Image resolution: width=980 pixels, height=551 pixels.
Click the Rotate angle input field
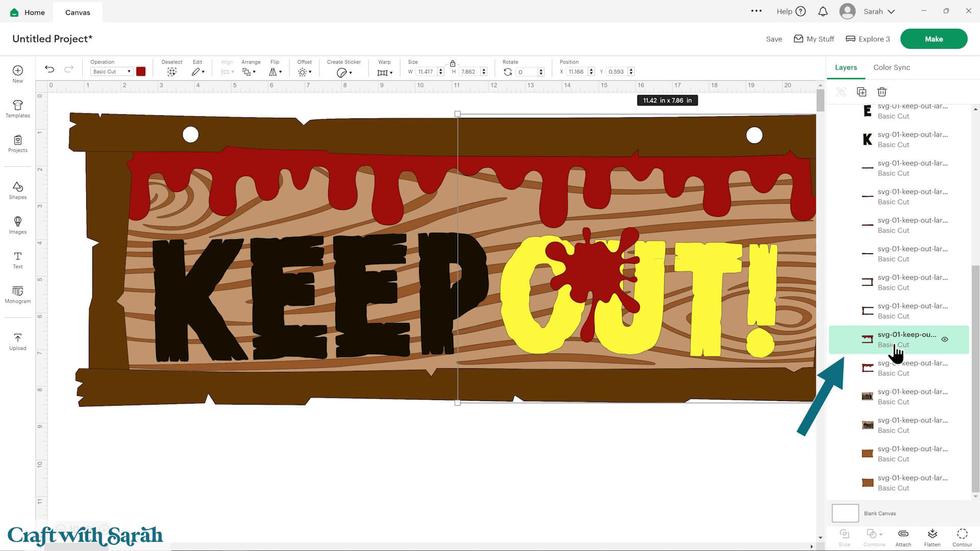[x=526, y=71]
